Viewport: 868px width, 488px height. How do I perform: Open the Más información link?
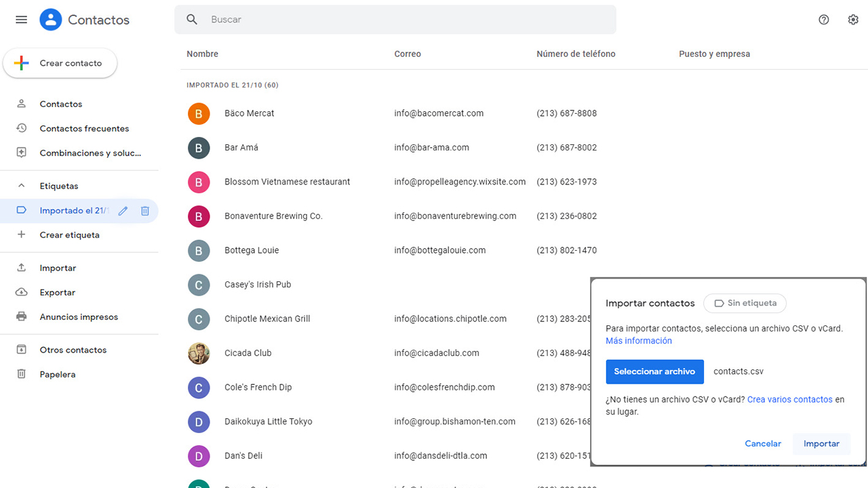click(639, 341)
